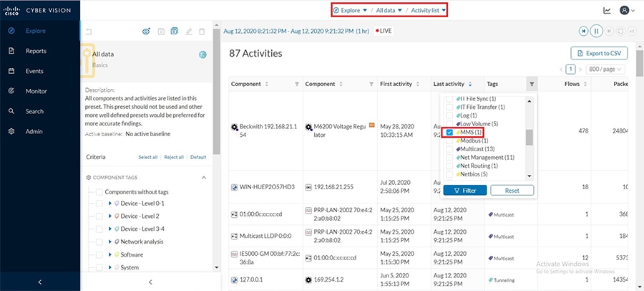Check the Modbus (1) tag checkbox
The width and height of the screenshot is (644, 291).
[450, 140]
